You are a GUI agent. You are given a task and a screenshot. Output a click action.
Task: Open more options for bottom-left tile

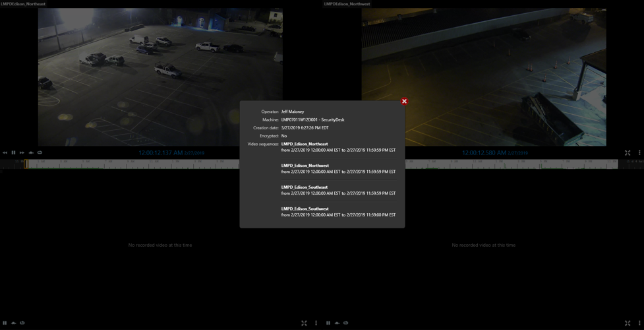(316, 323)
